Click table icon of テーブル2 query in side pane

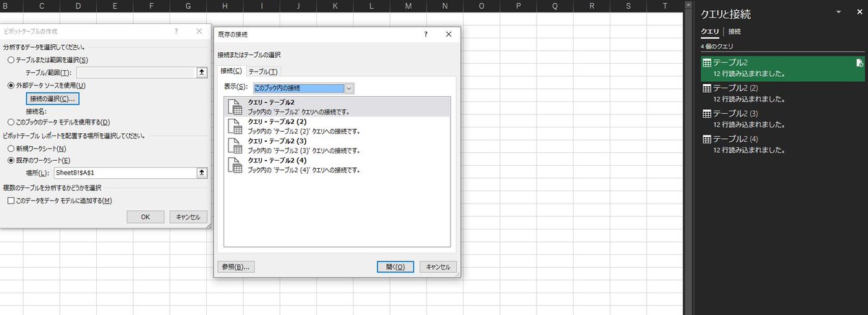pyautogui.click(x=706, y=64)
